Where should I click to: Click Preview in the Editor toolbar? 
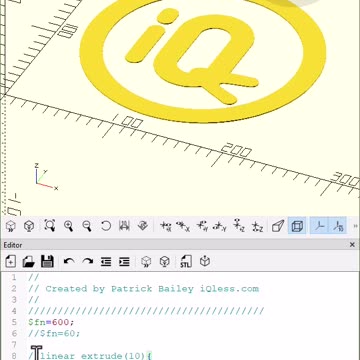(146, 262)
